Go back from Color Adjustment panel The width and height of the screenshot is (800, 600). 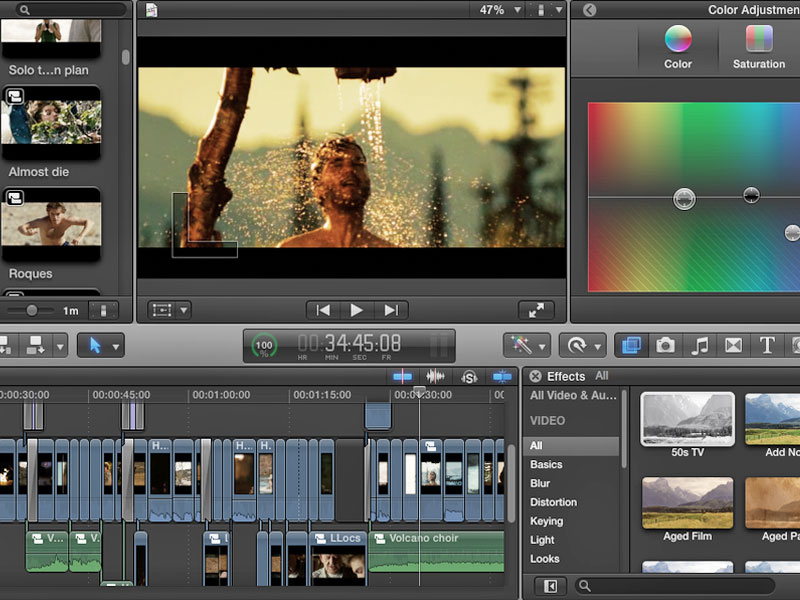point(589,10)
